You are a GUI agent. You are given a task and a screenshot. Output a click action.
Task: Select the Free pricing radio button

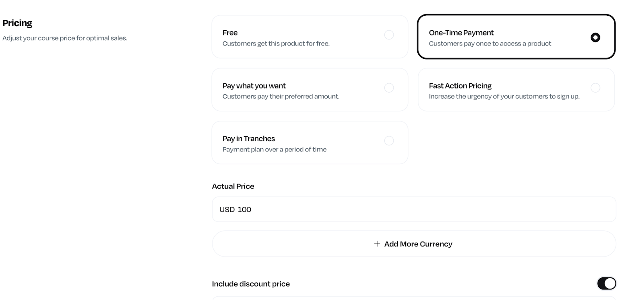pyautogui.click(x=389, y=35)
